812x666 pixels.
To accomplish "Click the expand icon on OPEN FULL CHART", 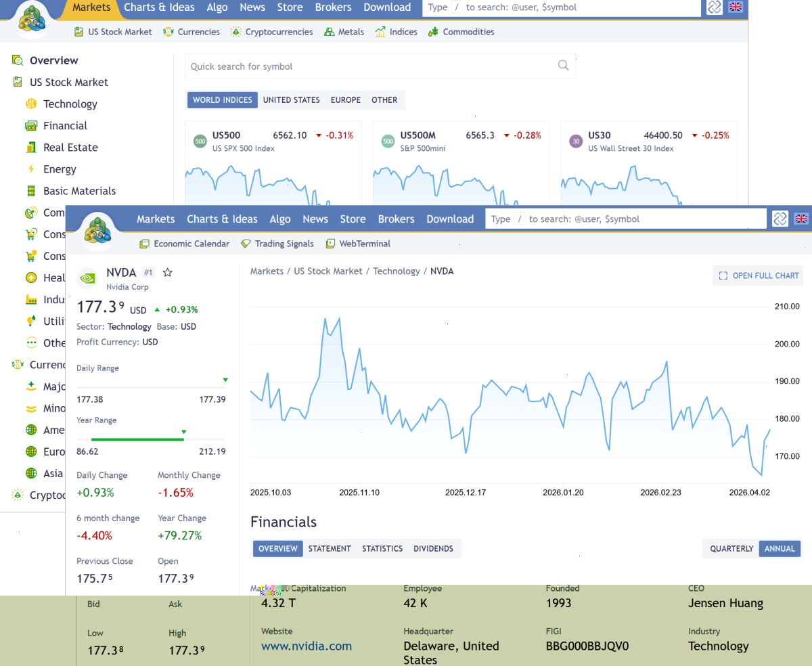I will point(723,275).
